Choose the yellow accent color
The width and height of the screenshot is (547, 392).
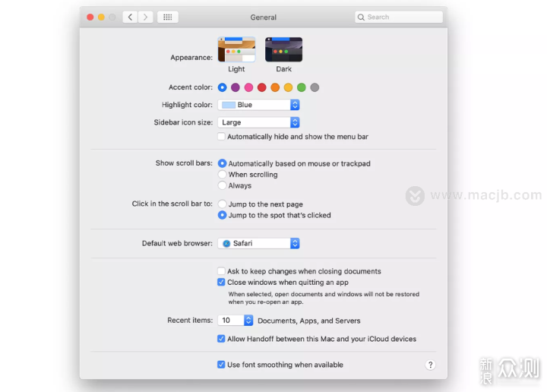tap(288, 87)
